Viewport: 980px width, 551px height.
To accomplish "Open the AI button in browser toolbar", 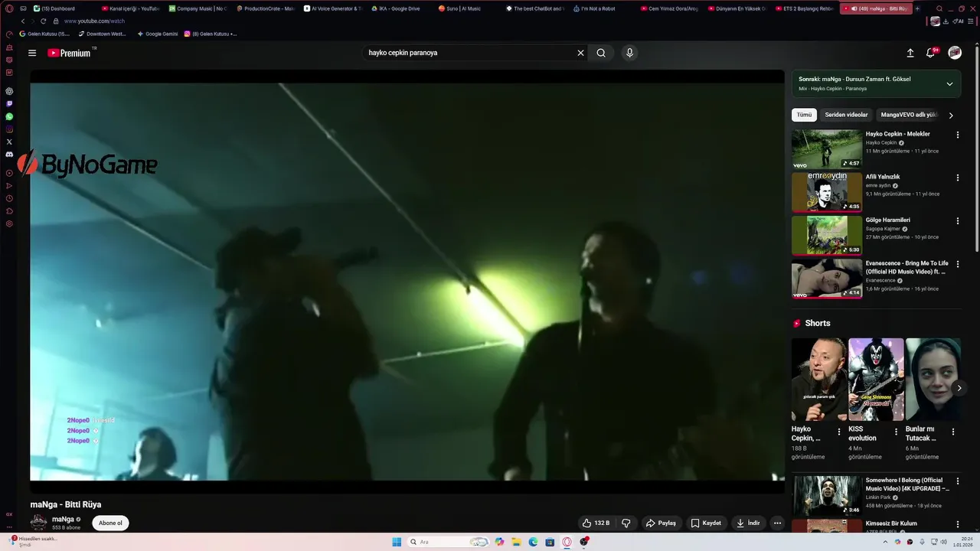I will [x=959, y=21].
